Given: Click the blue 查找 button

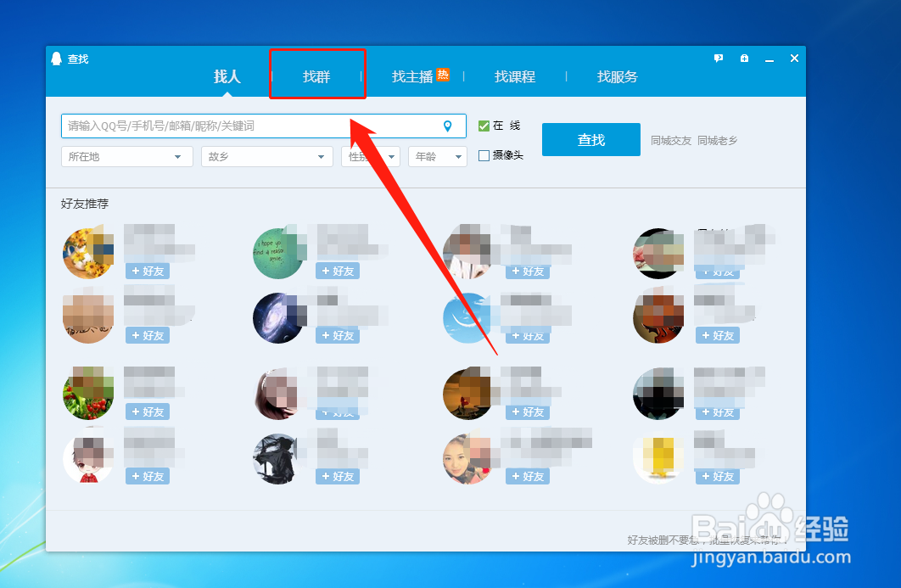Looking at the screenshot, I should click(x=590, y=140).
